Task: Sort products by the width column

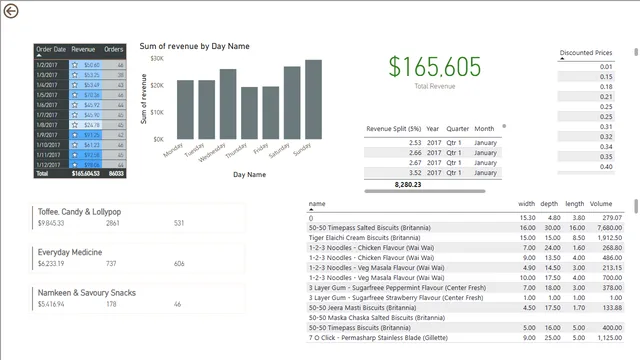Action: click(527, 204)
